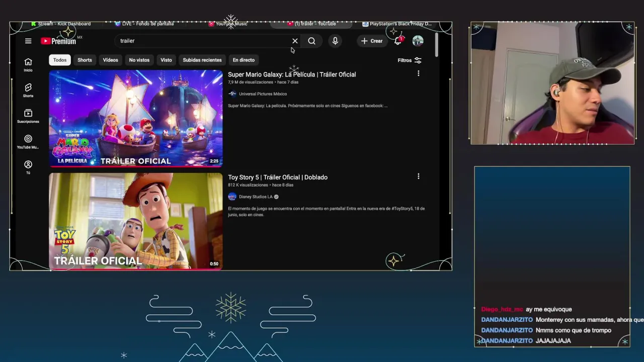Image resolution: width=644 pixels, height=362 pixels.
Task: Click the page vertical scrollbar
Action: point(437,45)
